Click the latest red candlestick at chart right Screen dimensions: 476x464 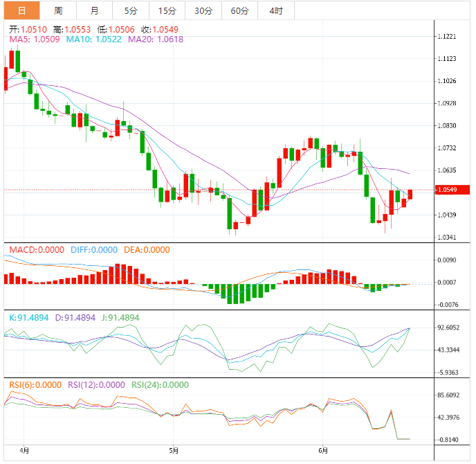[x=410, y=195]
